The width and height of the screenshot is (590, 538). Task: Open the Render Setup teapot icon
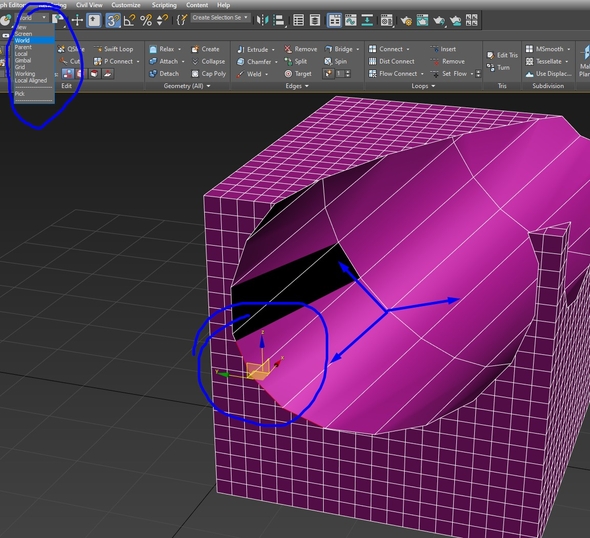[x=406, y=20]
